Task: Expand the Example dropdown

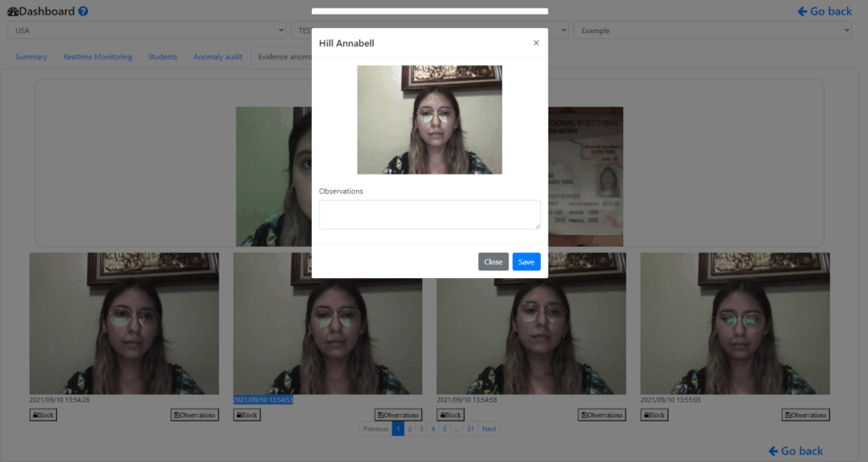Action: point(712,31)
